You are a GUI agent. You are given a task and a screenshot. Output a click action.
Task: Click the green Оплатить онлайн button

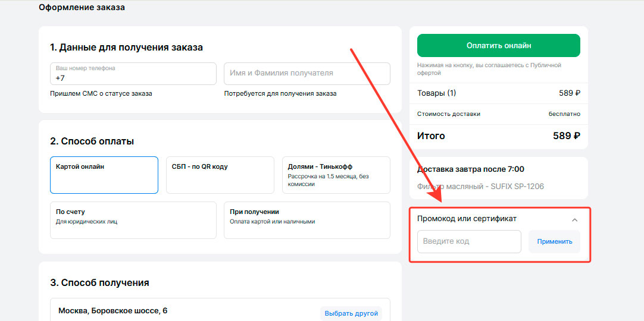499,46
